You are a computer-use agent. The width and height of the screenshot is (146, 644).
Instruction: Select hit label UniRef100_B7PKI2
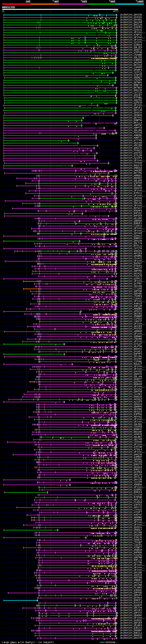coord(131,193)
